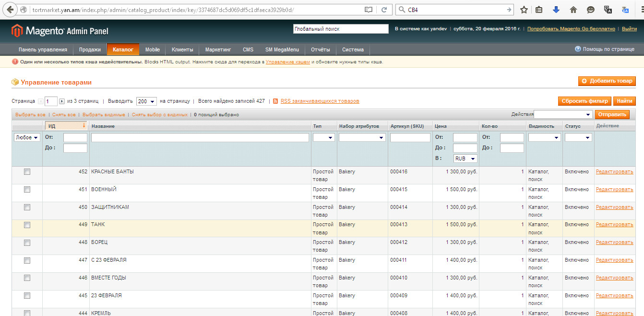Reload the page with the refresh icon
The image size is (644, 316).
(x=384, y=10)
